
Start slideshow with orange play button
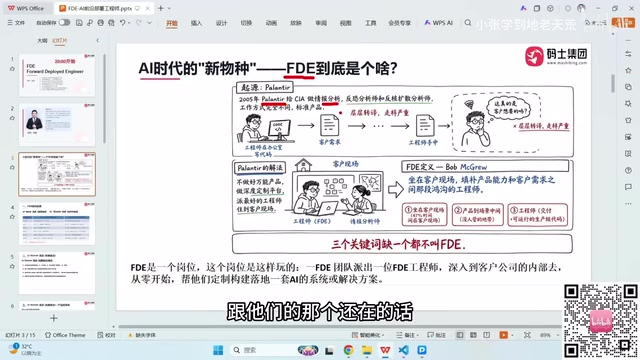pyautogui.click(x=503, y=335)
